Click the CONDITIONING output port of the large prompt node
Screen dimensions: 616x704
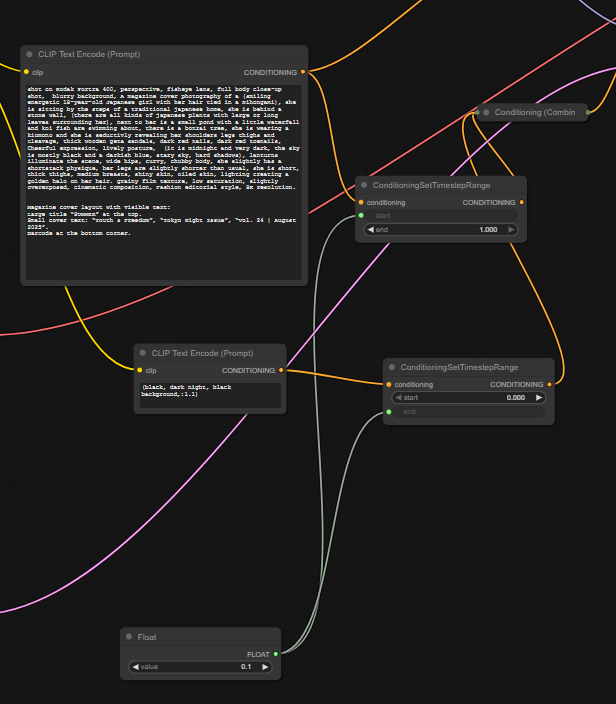[303, 72]
